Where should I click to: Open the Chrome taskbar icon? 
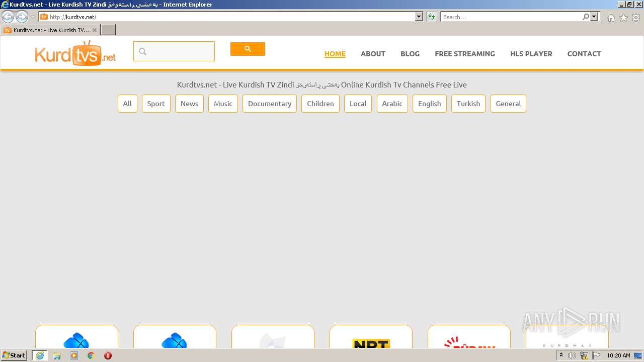91,355
